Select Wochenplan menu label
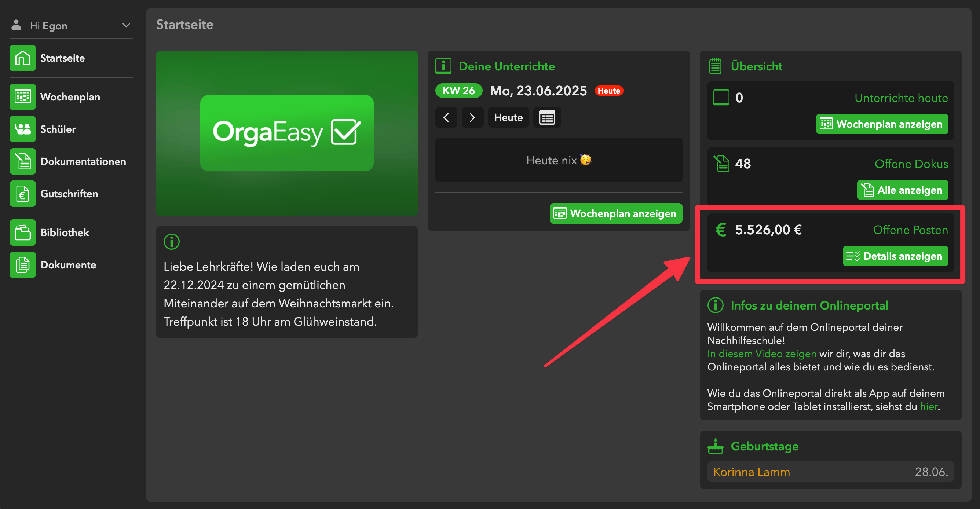Image resolution: width=980 pixels, height=509 pixels. (70, 96)
